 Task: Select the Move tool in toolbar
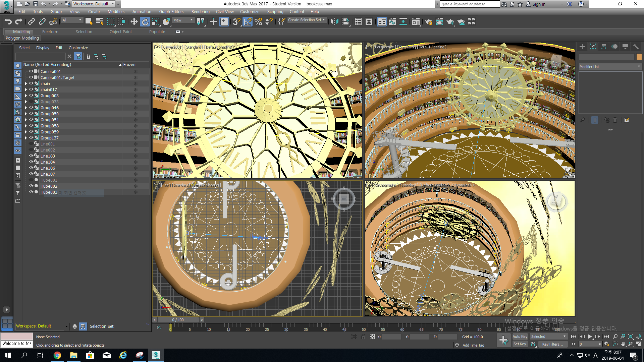[134, 22]
